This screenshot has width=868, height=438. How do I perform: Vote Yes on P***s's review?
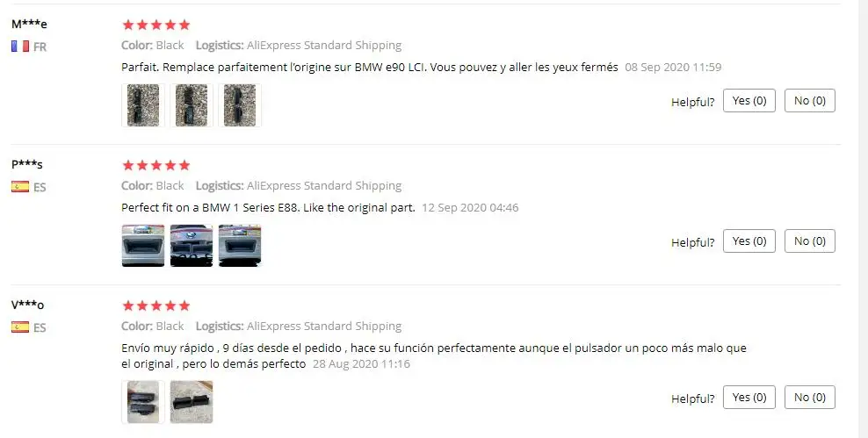coord(749,241)
